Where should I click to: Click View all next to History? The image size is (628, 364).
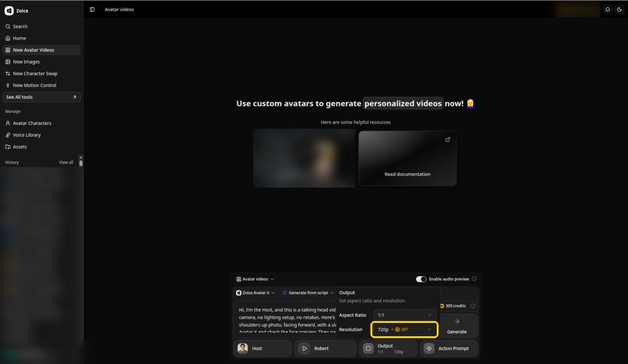[66, 162]
